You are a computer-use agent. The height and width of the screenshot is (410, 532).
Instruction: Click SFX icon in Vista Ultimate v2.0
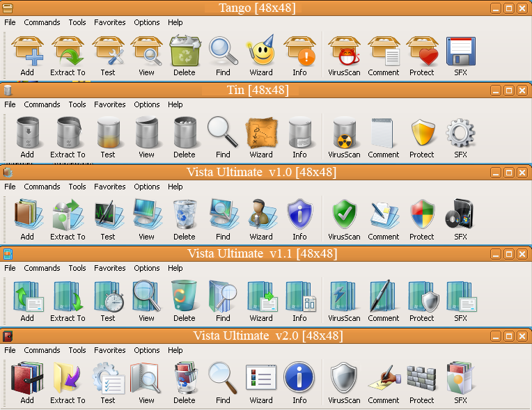(460, 378)
